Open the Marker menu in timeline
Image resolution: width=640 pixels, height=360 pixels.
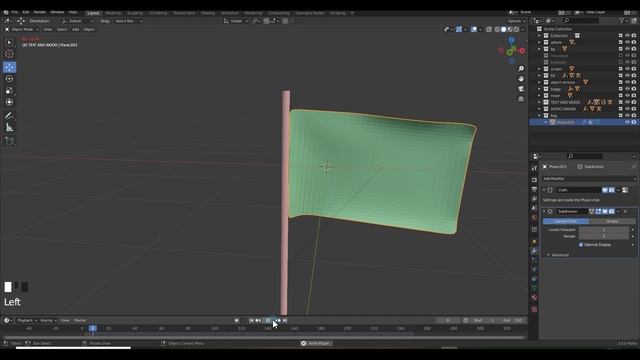coord(80,320)
